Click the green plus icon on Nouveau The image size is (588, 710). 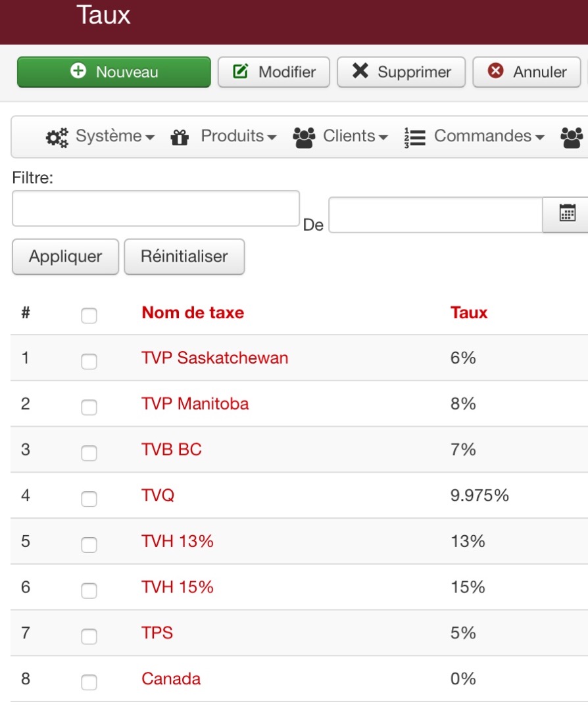point(78,71)
